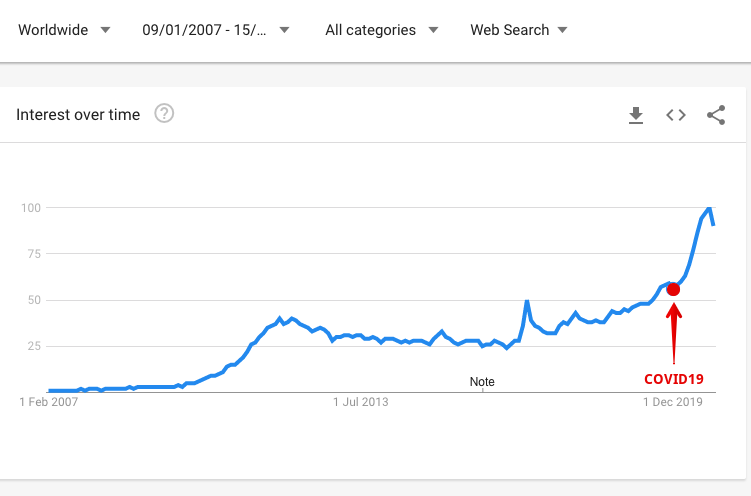Click the red COVID19 dot on chart
751x496 pixels.
[x=673, y=289]
